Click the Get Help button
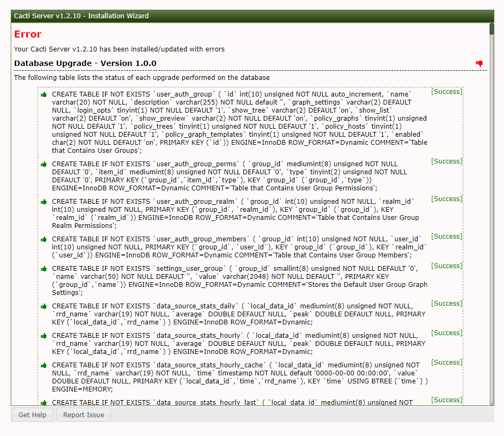Image resolution: width=504 pixels, height=436 pixels. tap(32, 415)
